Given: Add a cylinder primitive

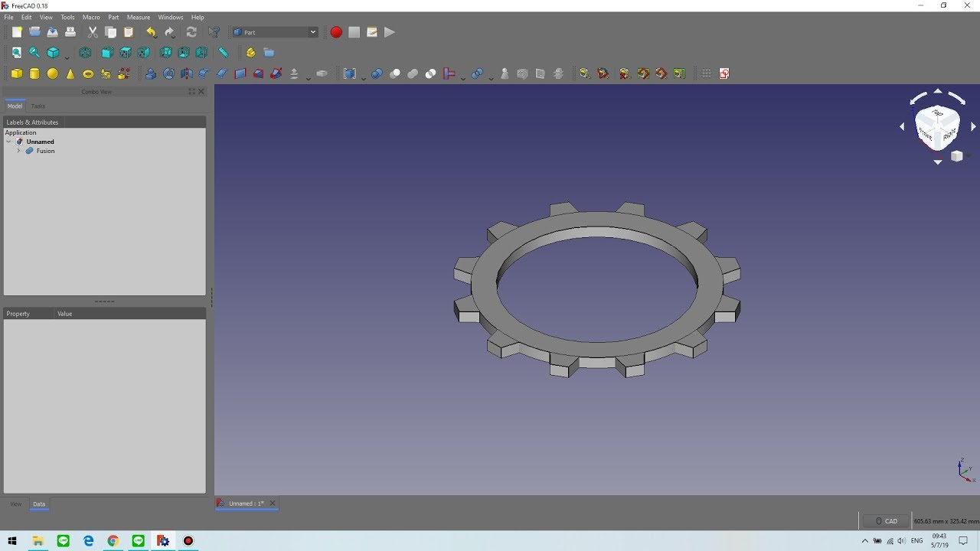Looking at the screenshot, I should [x=34, y=73].
